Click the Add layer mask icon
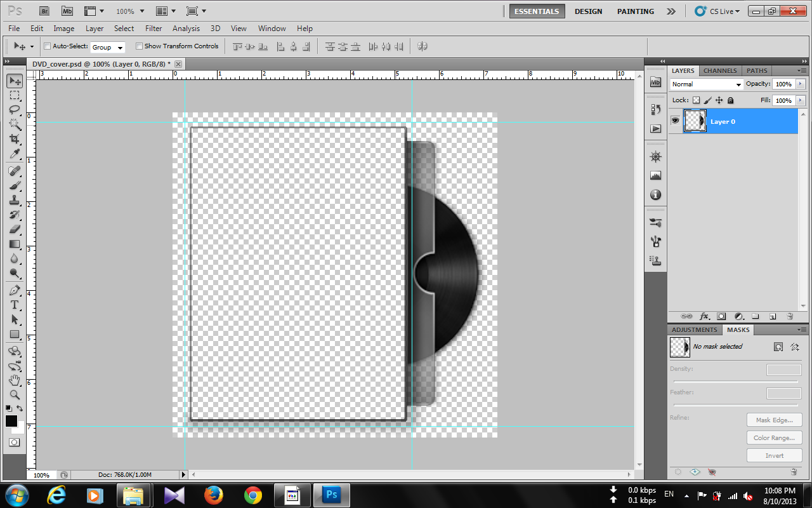This screenshot has height=508, width=812. 721,316
